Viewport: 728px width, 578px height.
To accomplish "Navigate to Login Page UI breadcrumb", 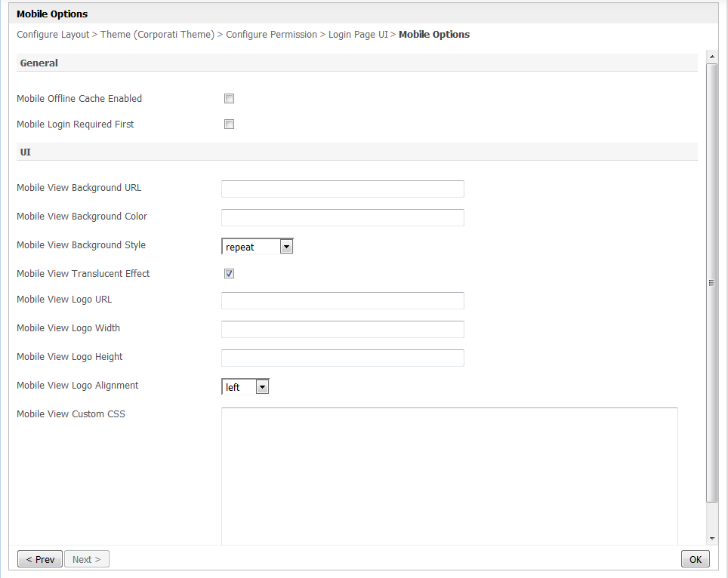I will [x=357, y=35].
